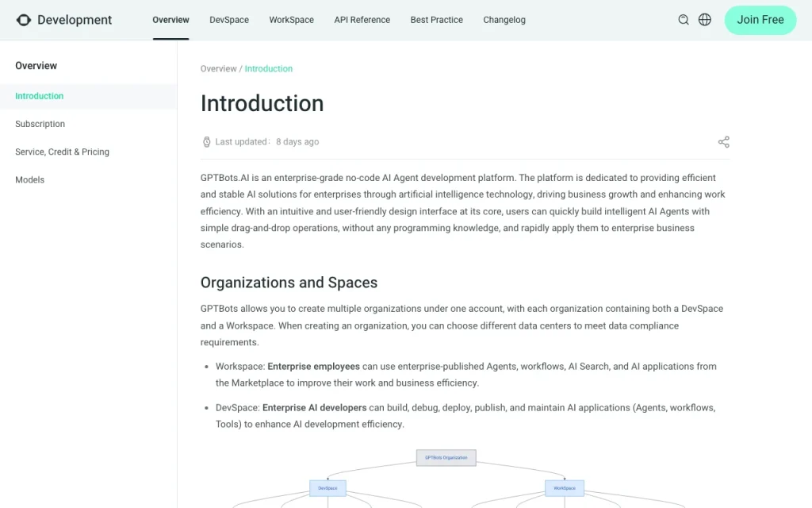Open Subscription in the sidebar

coord(40,124)
